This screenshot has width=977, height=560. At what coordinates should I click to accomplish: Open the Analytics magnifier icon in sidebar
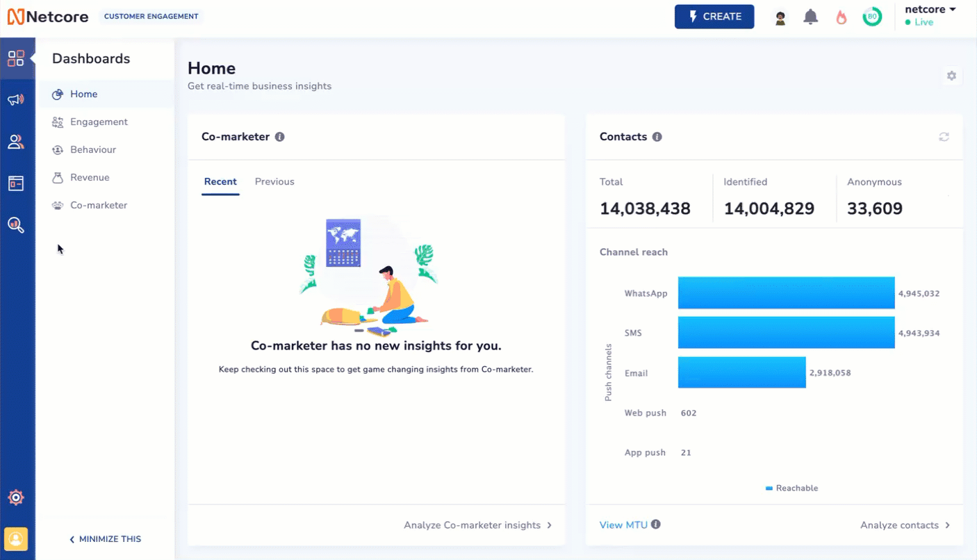pyautogui.click(x=16, y=224)
